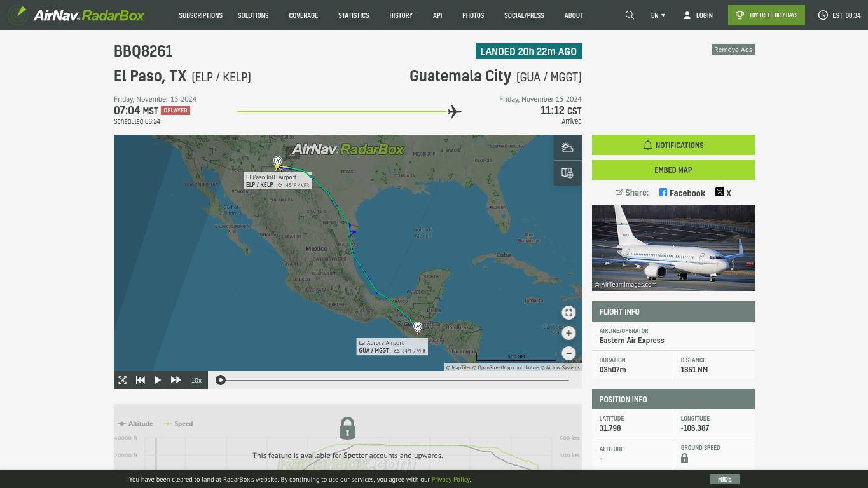The width and height of the screenshot is (868, 488).
Task: Open the search magnifier icon
Action: tap(630, 15)
